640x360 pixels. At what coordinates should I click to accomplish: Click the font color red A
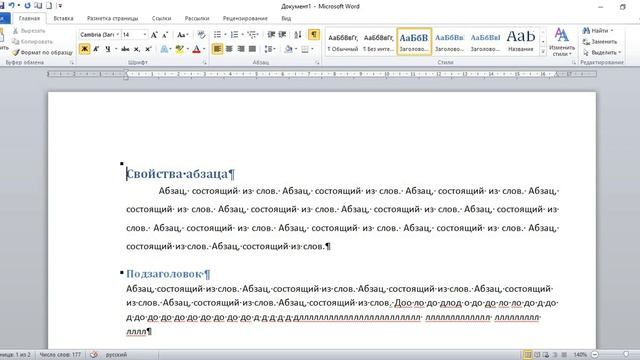(x=196, y=49)
